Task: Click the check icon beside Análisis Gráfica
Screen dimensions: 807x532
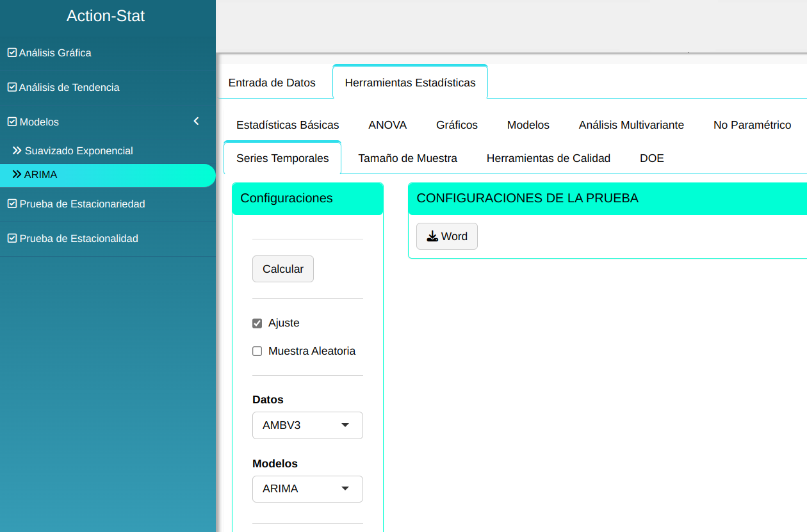Action: (12, 52)
